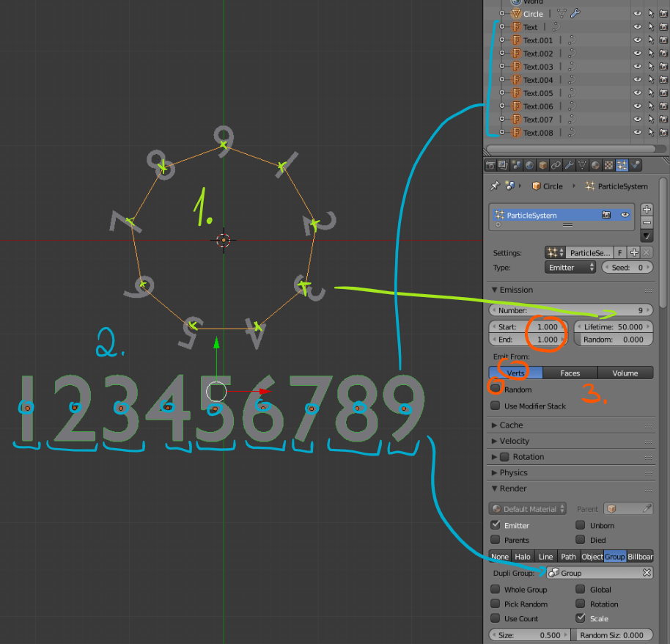Viewport: 670px width, 644px height.
Task: Open the Type dropdown showing Emitter
Action: coord(570,267)
